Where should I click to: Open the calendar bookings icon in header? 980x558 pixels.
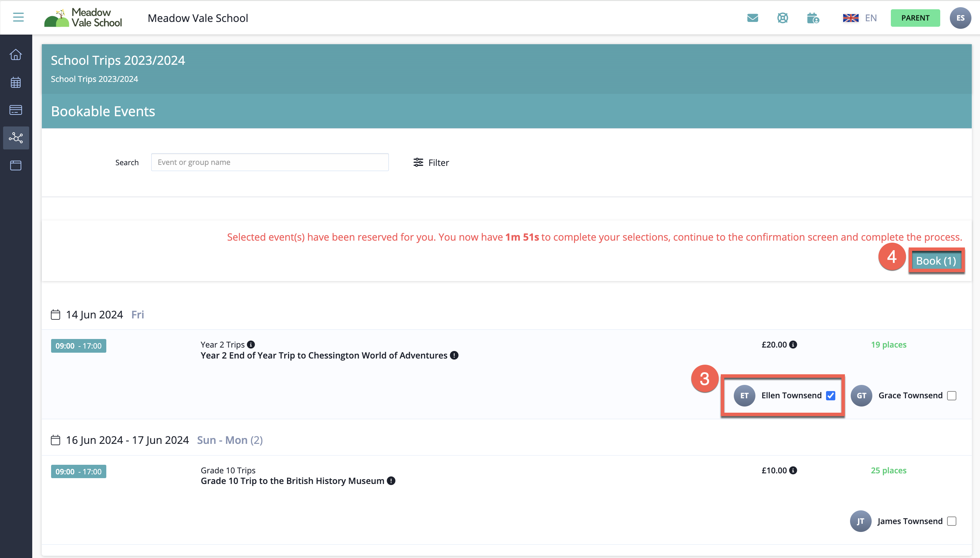[x=812, y=18]
